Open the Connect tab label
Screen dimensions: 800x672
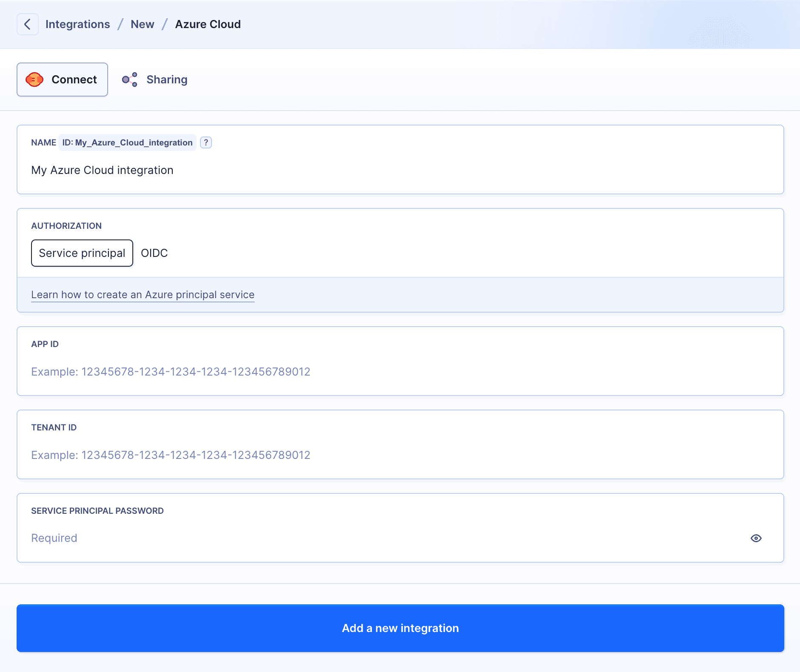pyautogui.click(x=74, y=80)
